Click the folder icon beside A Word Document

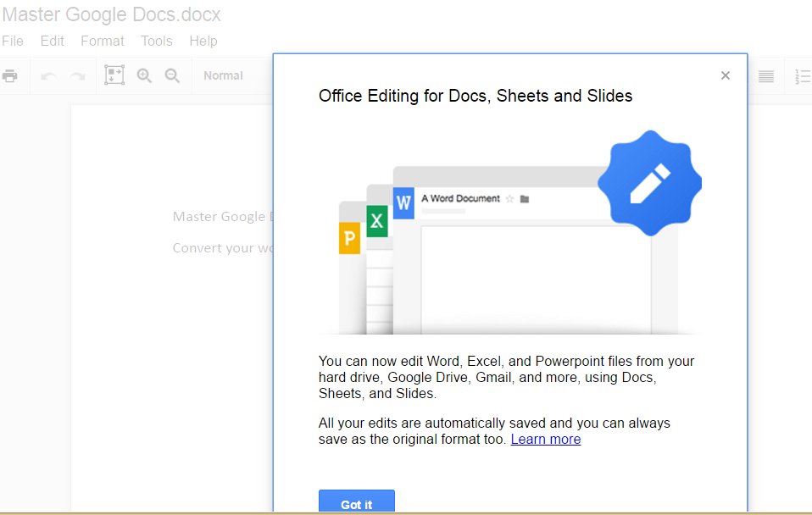point(525,199)
